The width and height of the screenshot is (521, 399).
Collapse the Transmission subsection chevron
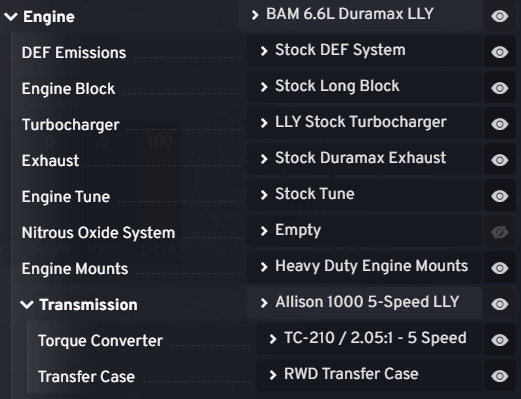(27, 304)
